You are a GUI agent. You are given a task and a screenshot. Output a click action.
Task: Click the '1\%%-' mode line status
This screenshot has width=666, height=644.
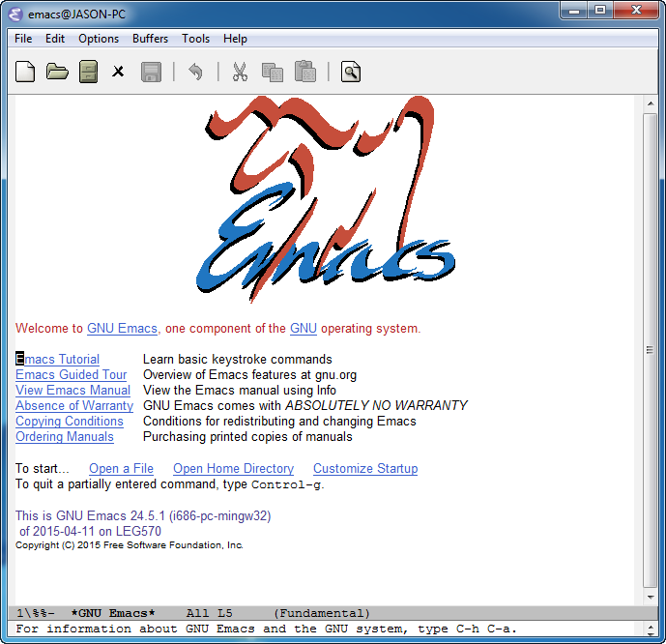click(36, 613)
